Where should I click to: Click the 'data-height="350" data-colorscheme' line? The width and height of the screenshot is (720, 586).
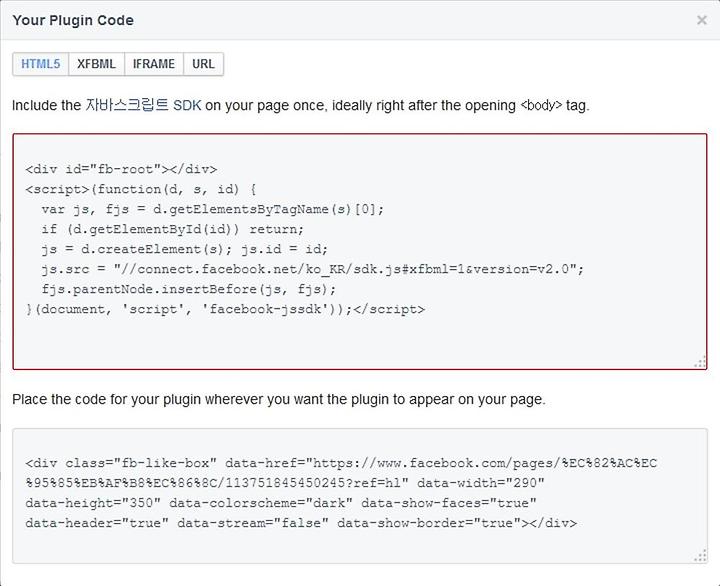[281, 503]
